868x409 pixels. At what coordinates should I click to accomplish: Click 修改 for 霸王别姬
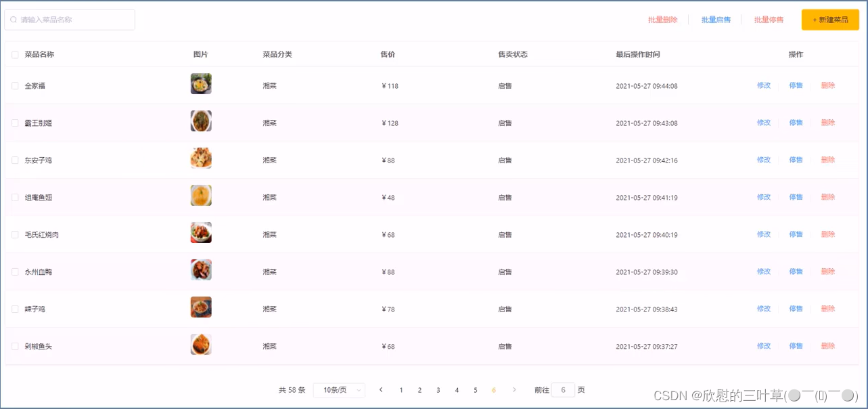pos(764,123)
